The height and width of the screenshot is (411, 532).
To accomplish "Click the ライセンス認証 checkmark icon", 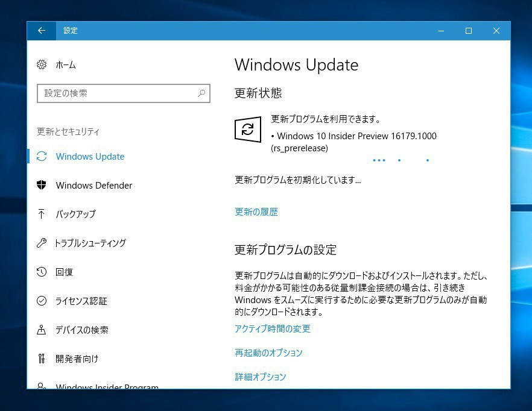I will (42, 301).
